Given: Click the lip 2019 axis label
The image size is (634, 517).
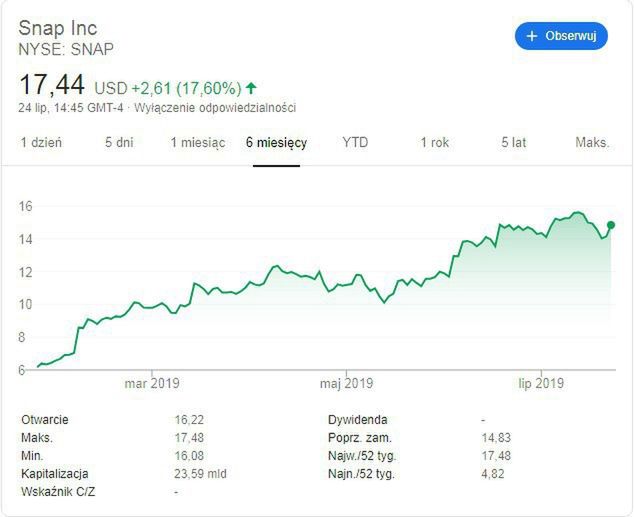Looking at the screenshot, I should coord(541,383).
